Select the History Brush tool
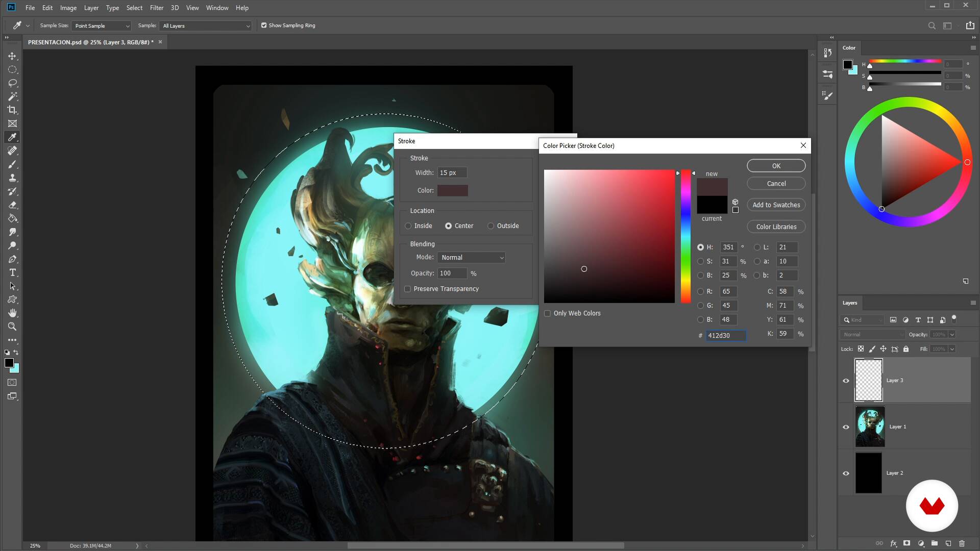 (12, 191)
